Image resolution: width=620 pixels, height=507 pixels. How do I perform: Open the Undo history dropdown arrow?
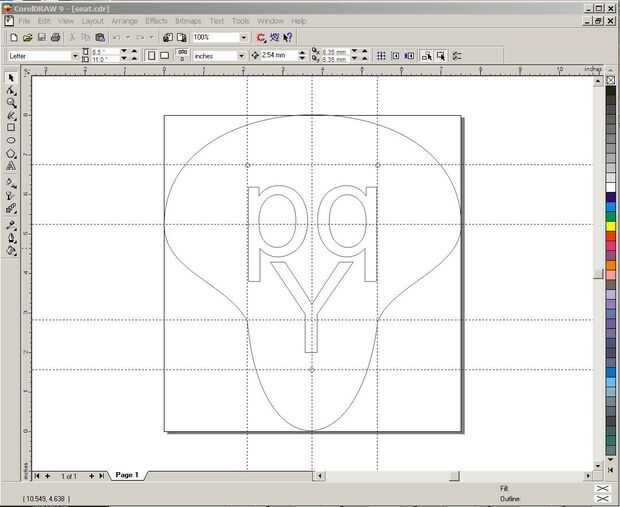pyautogui.click(x=128, y=38)
